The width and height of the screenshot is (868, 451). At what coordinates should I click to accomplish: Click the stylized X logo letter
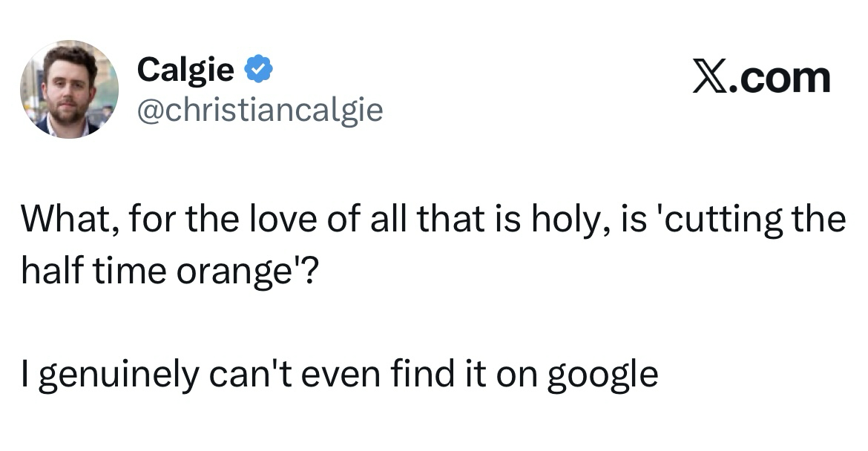[x=710, y=78]
